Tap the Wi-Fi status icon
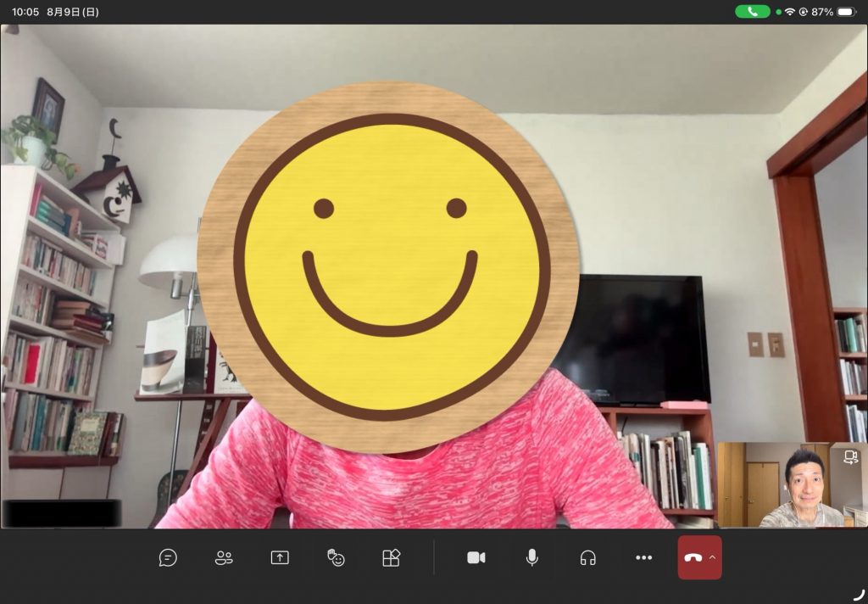Image resolution: width=868 pixels, height=604 pixels. (790, 12)
